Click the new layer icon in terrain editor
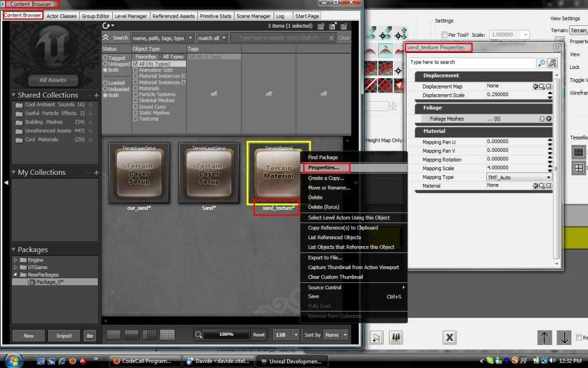The width and height of the screenshot is (588, 368). tap(377, 337)
